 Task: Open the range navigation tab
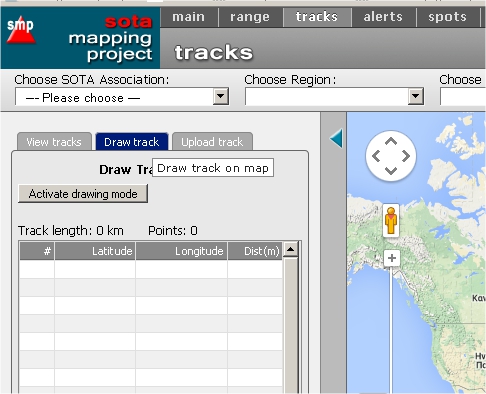(x=250, y=17)
